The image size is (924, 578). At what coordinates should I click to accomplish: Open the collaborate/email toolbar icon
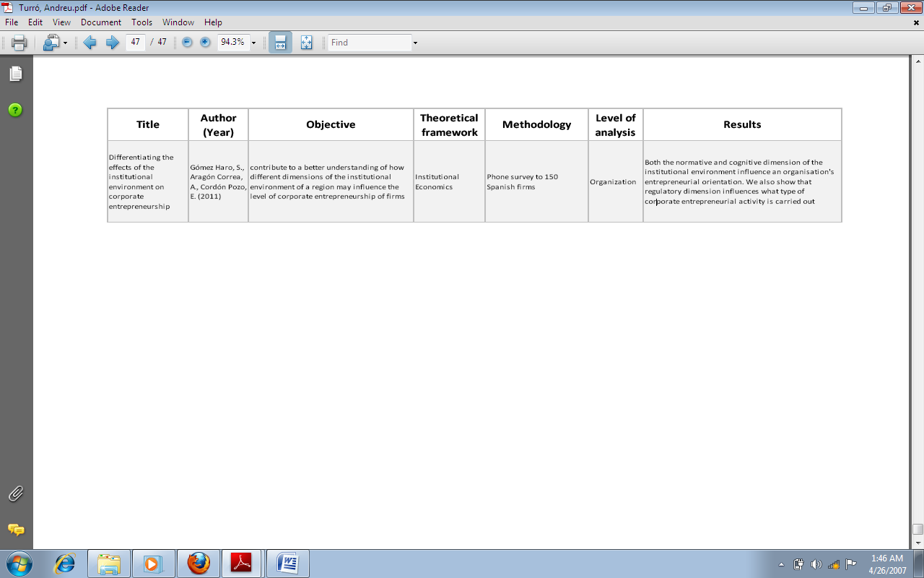click(51, 43)
